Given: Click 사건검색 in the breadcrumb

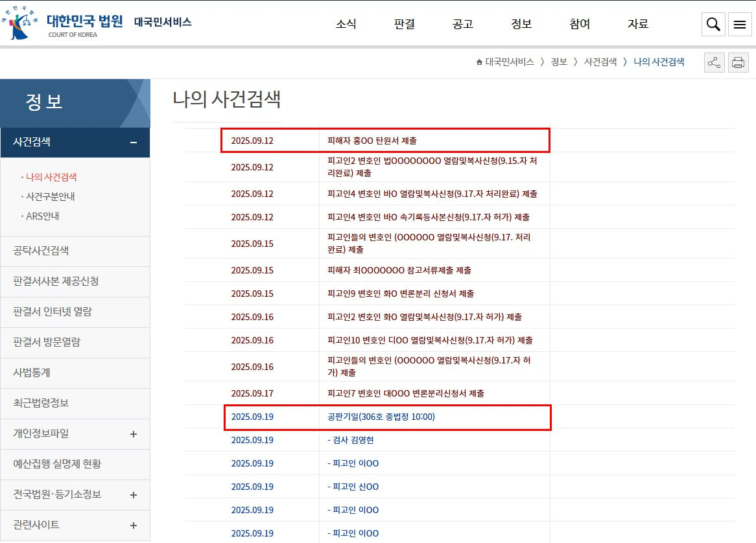Looking at the screenshot, I should (x=600, y=62).
